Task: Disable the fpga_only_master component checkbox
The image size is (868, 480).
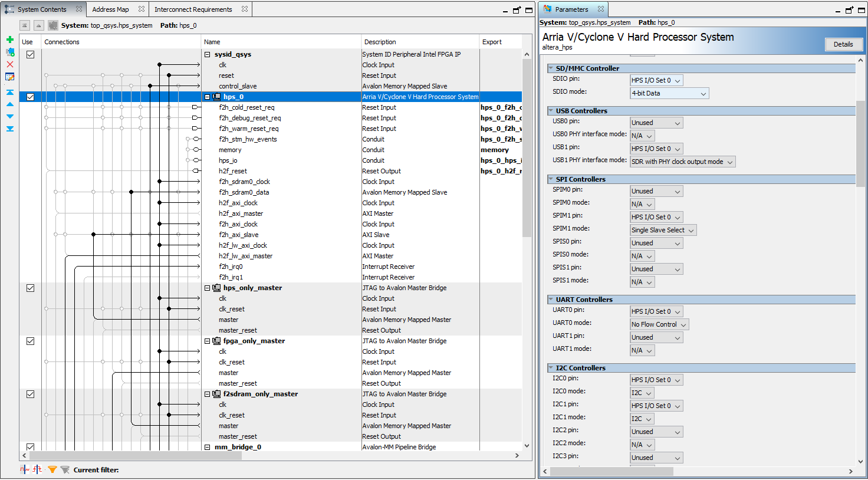Action: (31, 341)
